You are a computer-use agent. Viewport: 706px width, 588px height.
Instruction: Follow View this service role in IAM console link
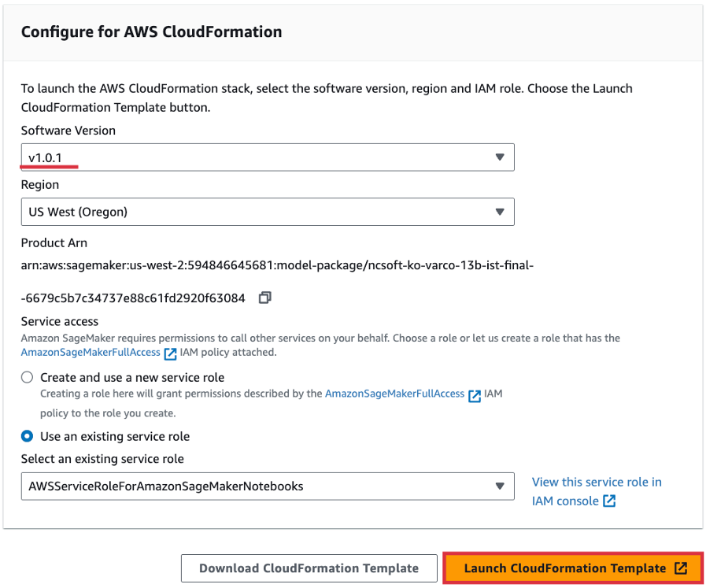(596, 483)
